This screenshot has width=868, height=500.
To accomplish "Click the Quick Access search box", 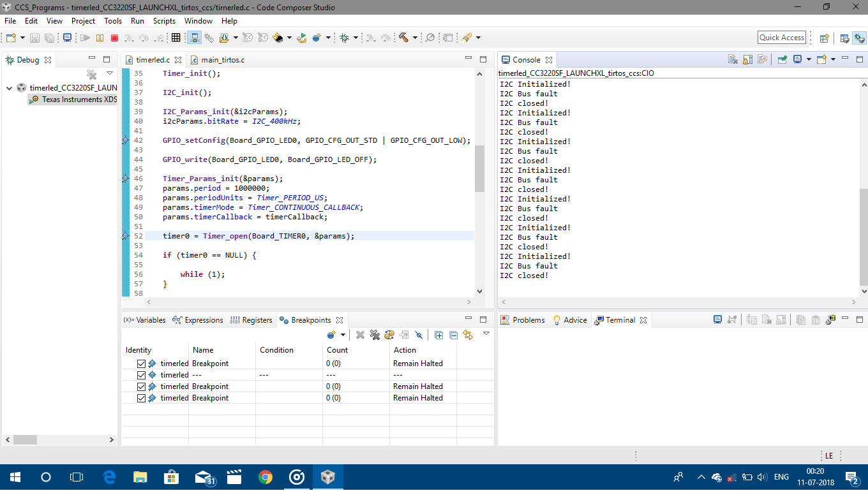I will 781,38.
